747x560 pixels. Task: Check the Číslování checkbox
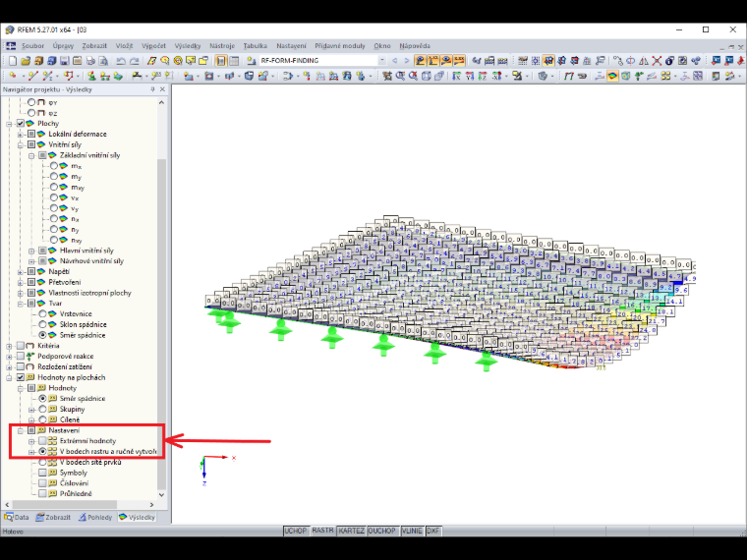pyautogui.click(x=42, y=483)
